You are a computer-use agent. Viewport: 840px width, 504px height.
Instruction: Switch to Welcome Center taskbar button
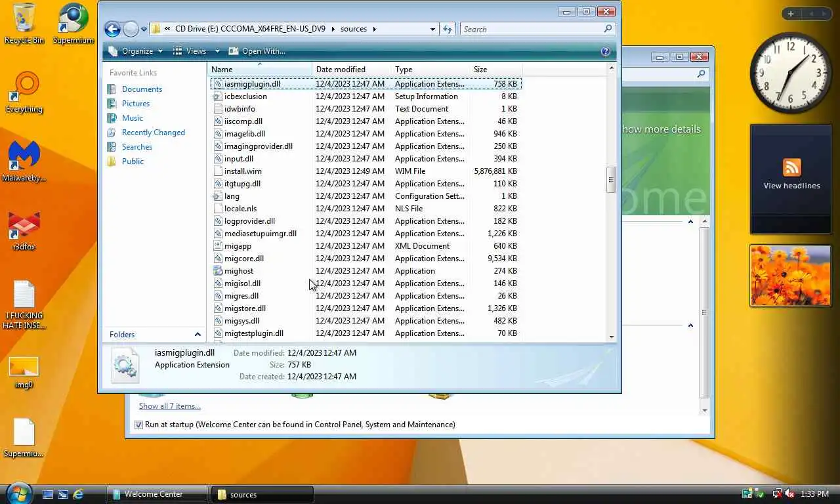click(157, 494)
